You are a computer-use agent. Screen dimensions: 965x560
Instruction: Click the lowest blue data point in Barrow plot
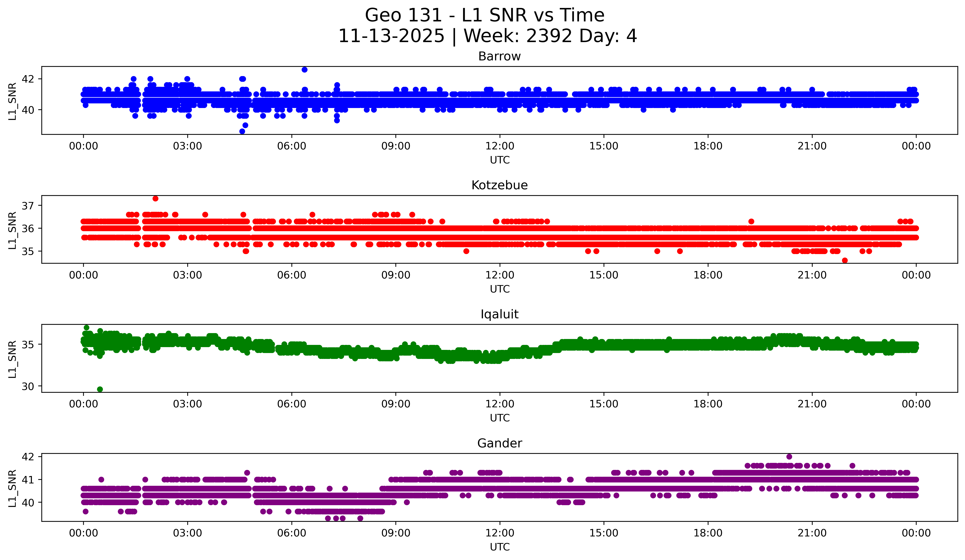(x=242, y=131)
